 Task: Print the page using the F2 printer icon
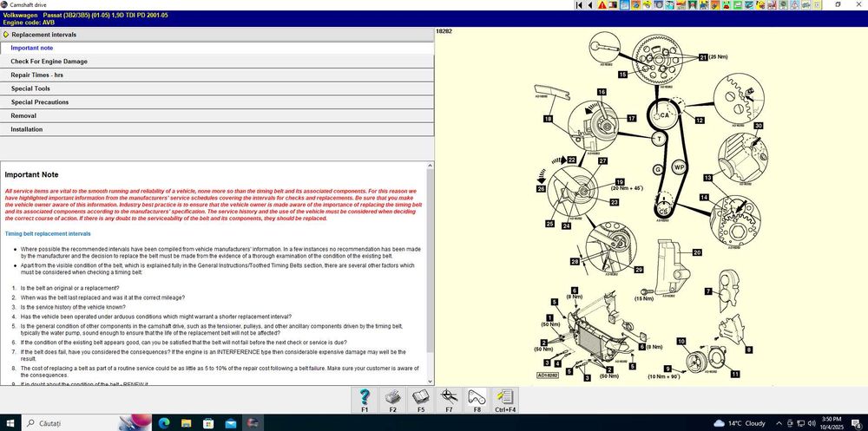coord(392,400)
